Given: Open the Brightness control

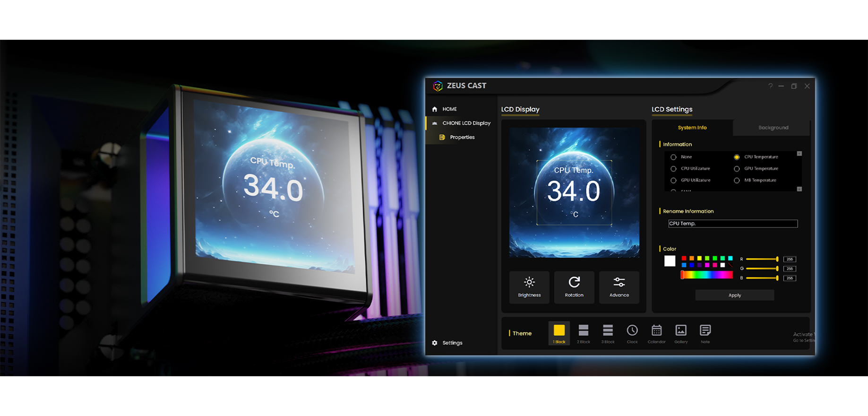Looking at the screenshot, I should click(529, 287).
